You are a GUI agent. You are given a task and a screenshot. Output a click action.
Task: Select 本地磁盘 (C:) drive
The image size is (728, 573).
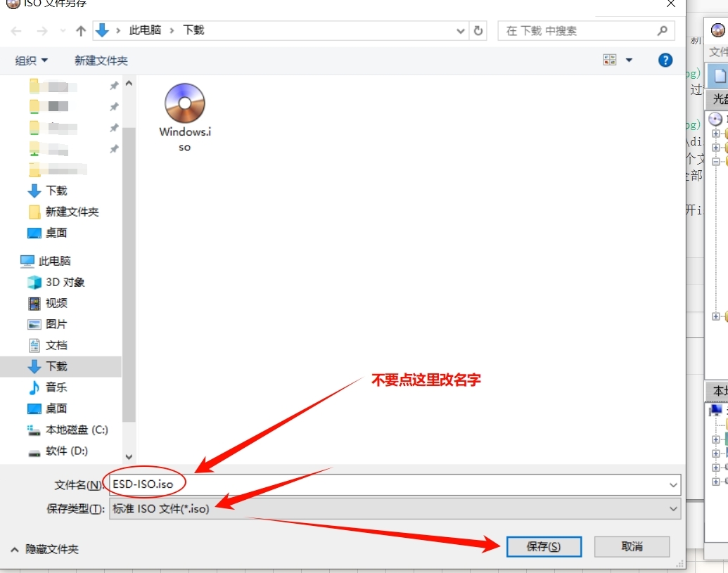76,430
